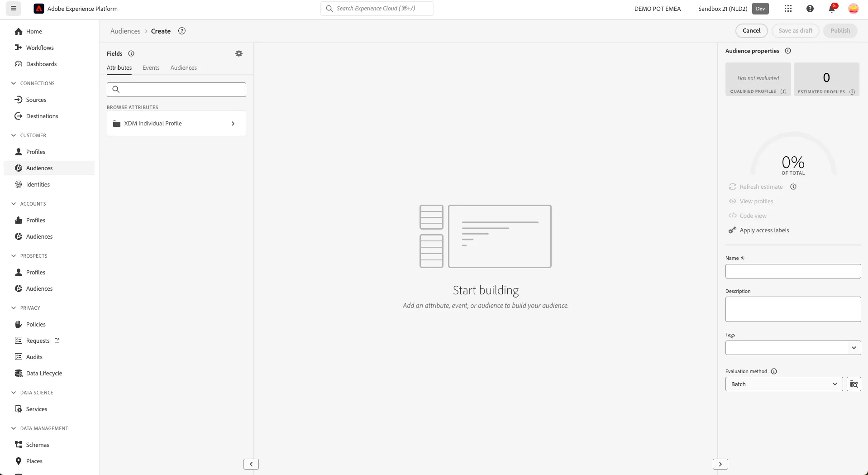Open the app switcher grid icon

788,9
